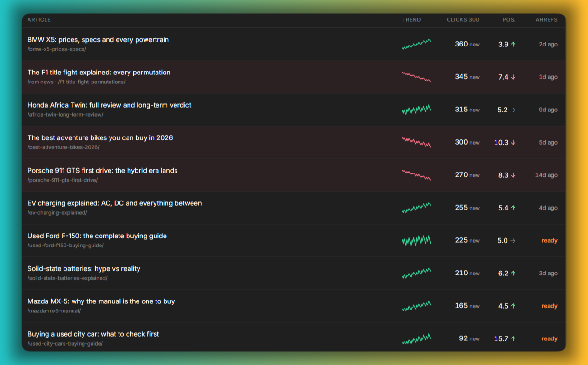This screenshot has height=365, width=588.
Task: Click the trend sparkline for best adventure bikes
Action: tap(416, 142)
